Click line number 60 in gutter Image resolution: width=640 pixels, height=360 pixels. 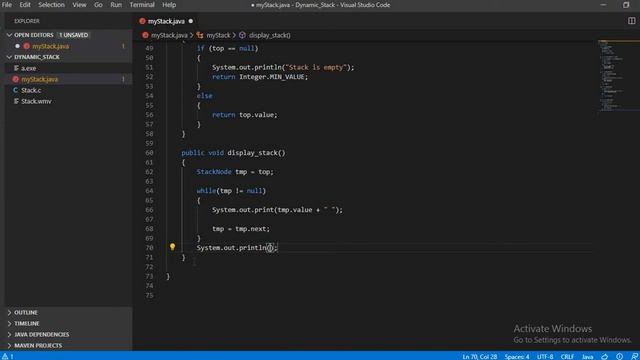(149, 153)
